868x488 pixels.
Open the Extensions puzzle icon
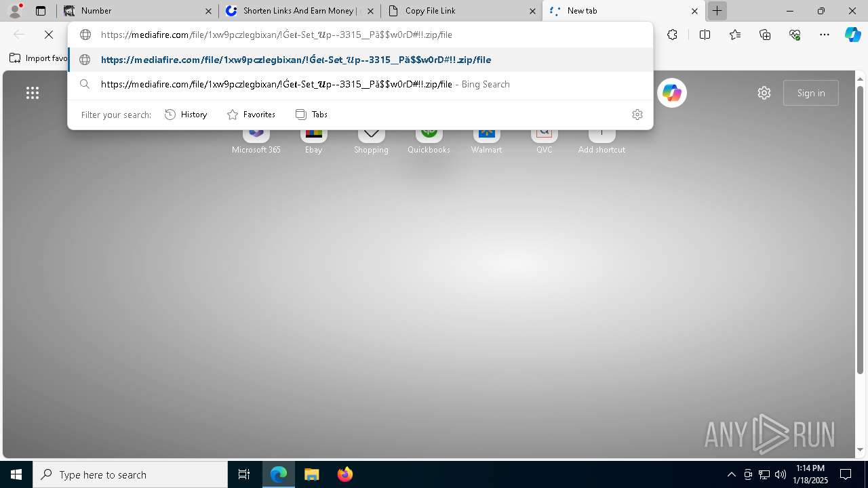coord(672,35)
